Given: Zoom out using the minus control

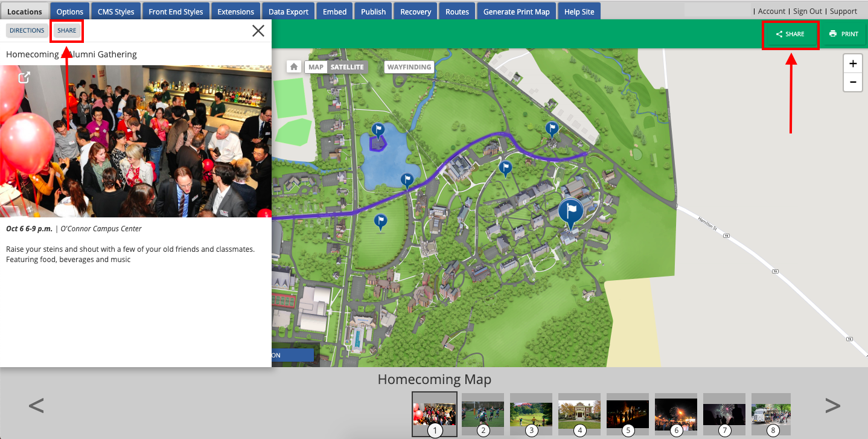Looking at the screenshot, I should tap(852, 82).
